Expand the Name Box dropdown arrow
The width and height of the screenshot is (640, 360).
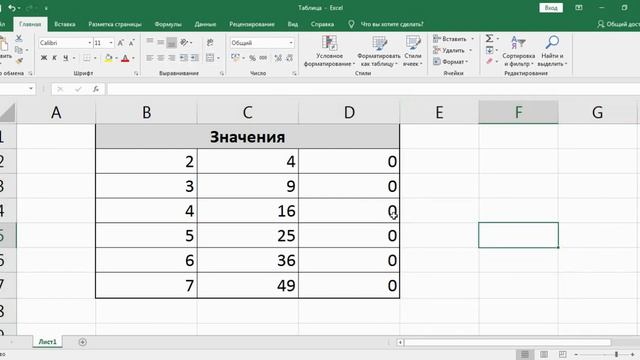click(31, 89)
